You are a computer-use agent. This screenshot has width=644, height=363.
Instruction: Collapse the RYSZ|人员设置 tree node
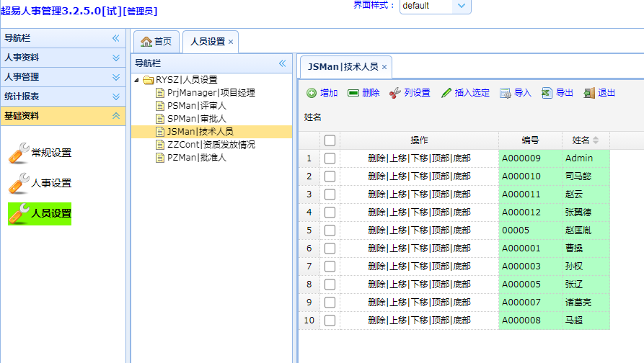[x=136, y=80]
